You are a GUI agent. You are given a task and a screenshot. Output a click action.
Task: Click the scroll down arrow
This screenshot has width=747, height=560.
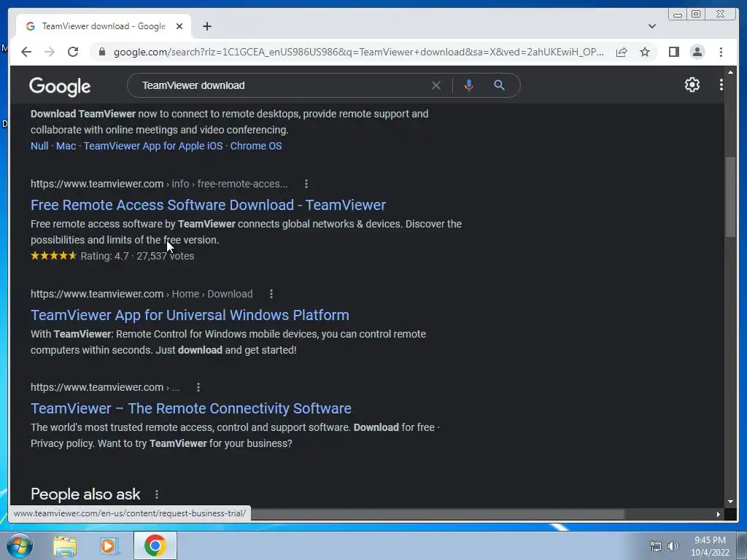pos(730,502)
